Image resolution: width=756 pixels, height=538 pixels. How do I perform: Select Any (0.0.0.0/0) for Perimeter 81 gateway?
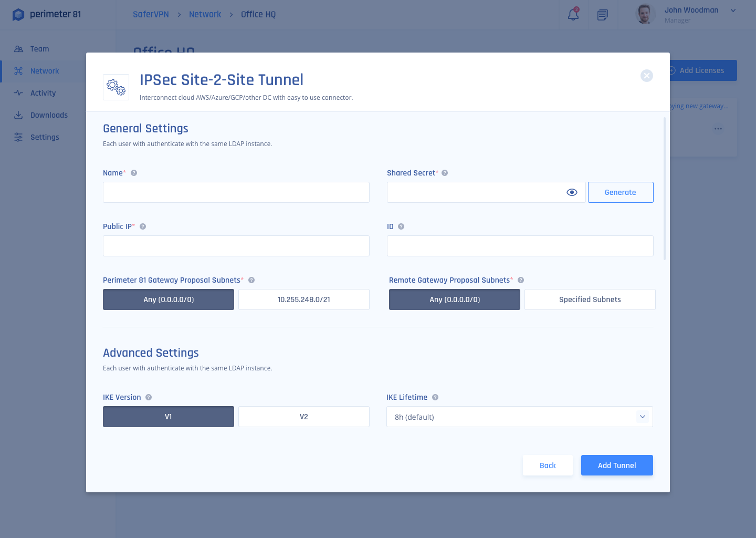pyautogui.click(x=169, y=299)
